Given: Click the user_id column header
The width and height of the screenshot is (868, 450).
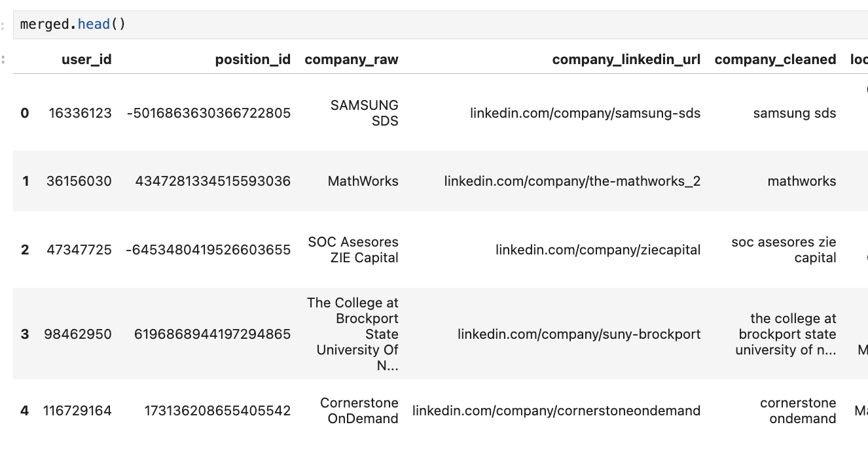Looking at the screenshot, I should tap(86, 60).
